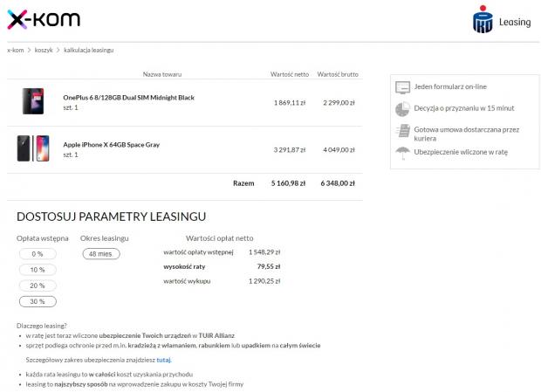The width and height of the screenshot is (541, 392).
Task: Click 'Wartości opłat netto' heading
Action: click(219, 238)
